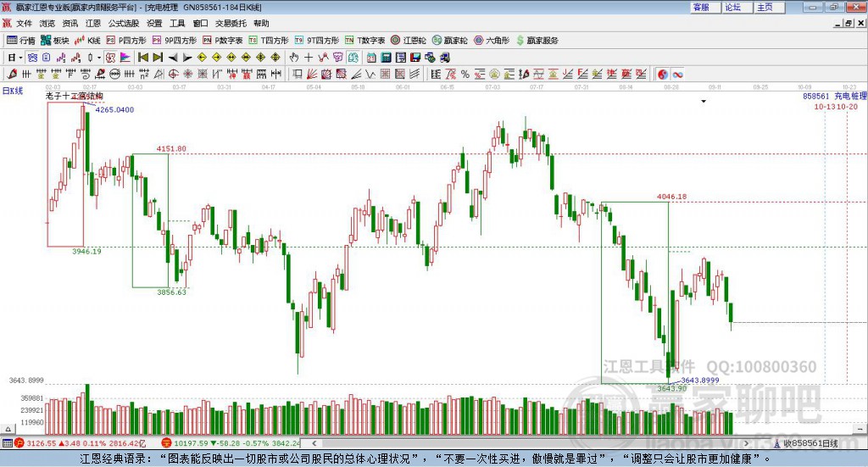868x467 pixels.
Task: Open the calendar icon showing 21
Action: 371,58
